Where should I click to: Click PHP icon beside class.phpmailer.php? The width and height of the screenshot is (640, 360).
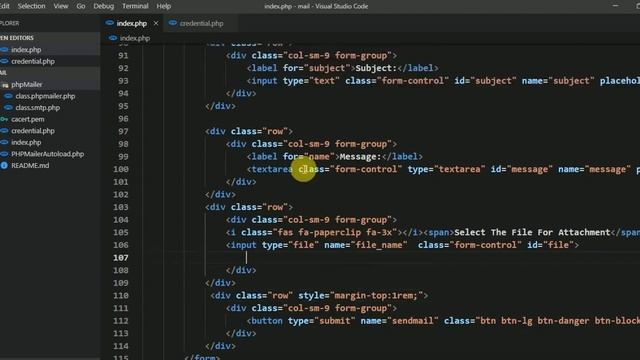click(8, 96)
